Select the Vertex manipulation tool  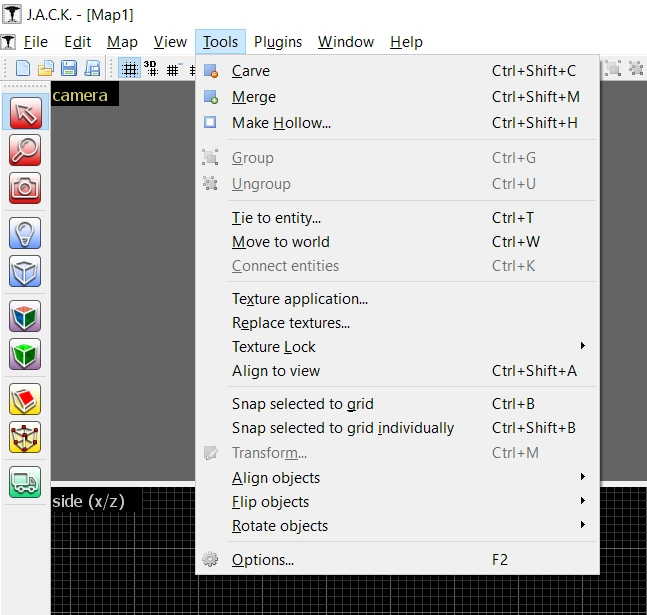pyautogui.click(x=25, y=437)
